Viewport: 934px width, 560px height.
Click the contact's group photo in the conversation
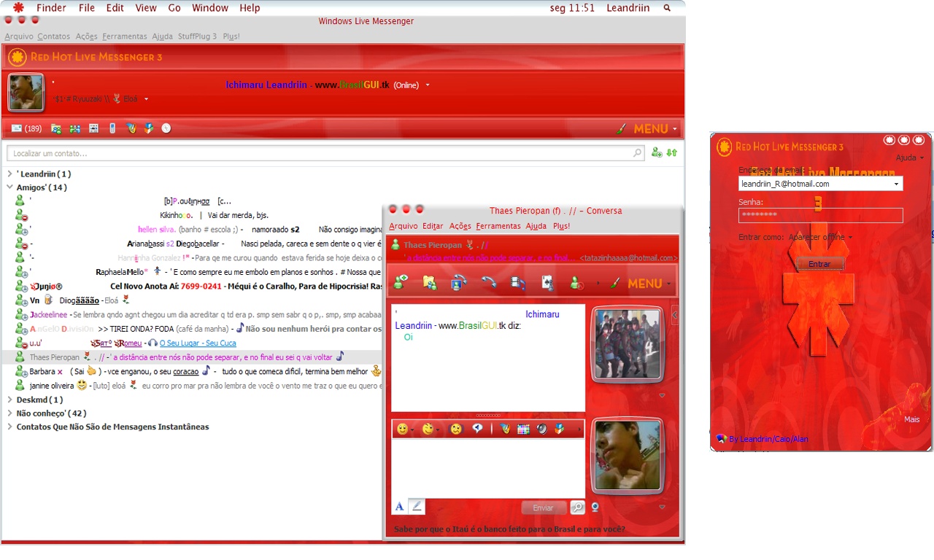(627, 343)
